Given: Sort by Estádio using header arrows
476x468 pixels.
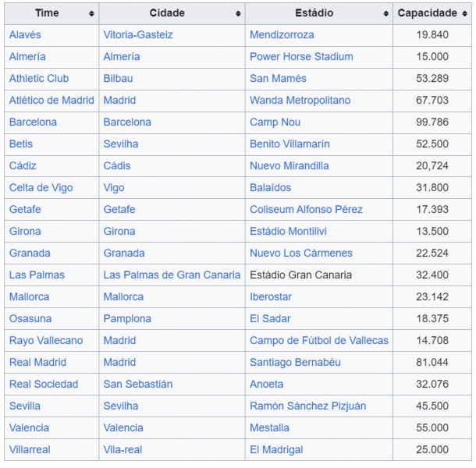Looking at the screenshot, I should click(x=385, y=14).
